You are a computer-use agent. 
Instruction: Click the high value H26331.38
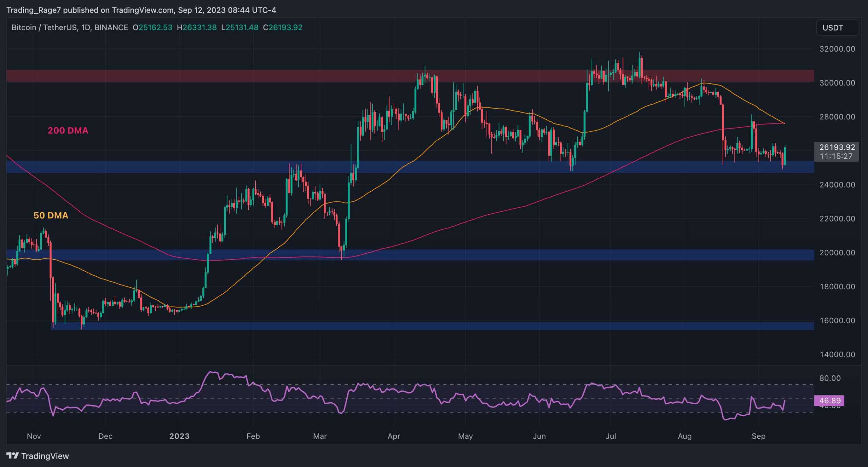(197, 27)
